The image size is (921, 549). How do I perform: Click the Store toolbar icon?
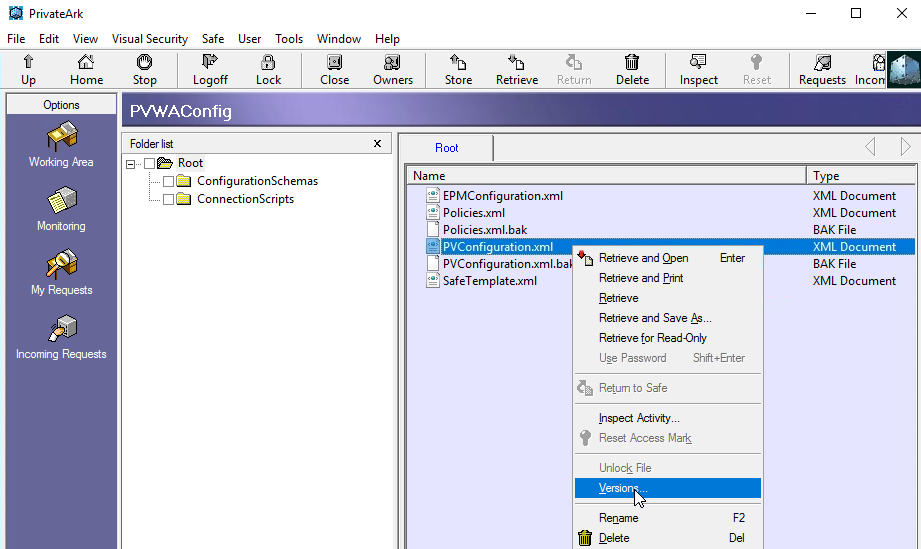458,69
